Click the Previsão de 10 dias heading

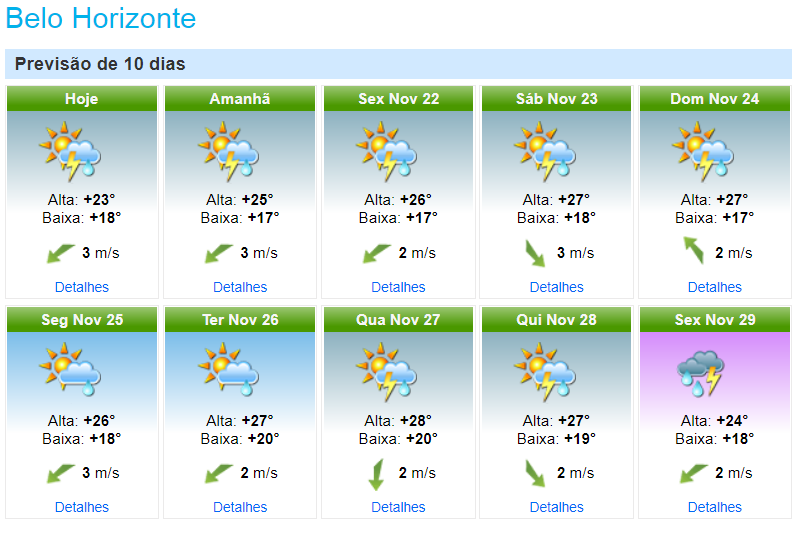(x=100, y=64)
